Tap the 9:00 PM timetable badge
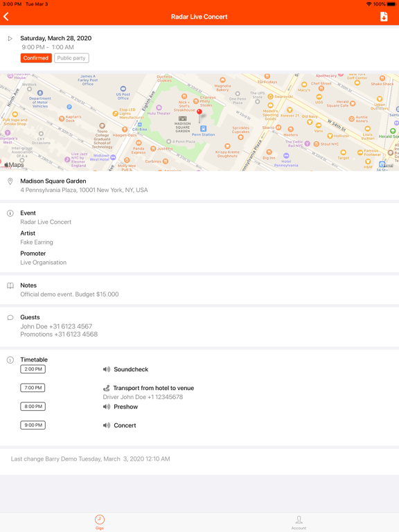399x532 pixels. [33, 425]
